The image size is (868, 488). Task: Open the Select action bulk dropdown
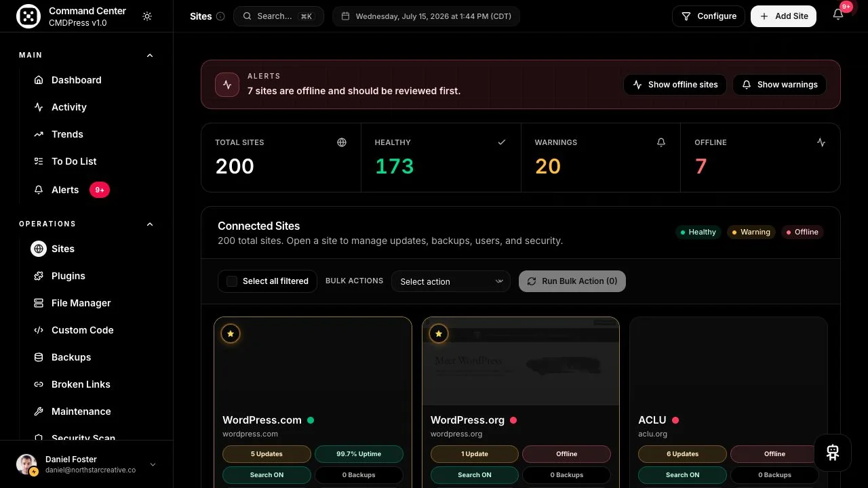450,281
